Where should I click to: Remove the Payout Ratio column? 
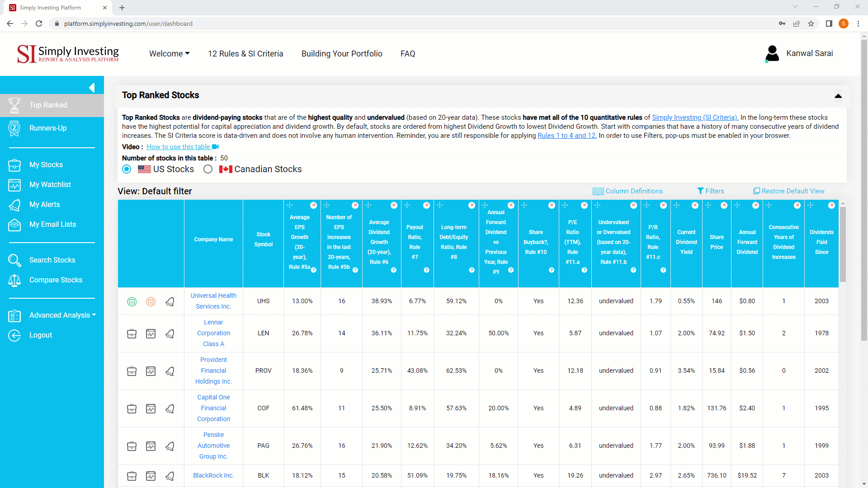(x=426, y=205)
